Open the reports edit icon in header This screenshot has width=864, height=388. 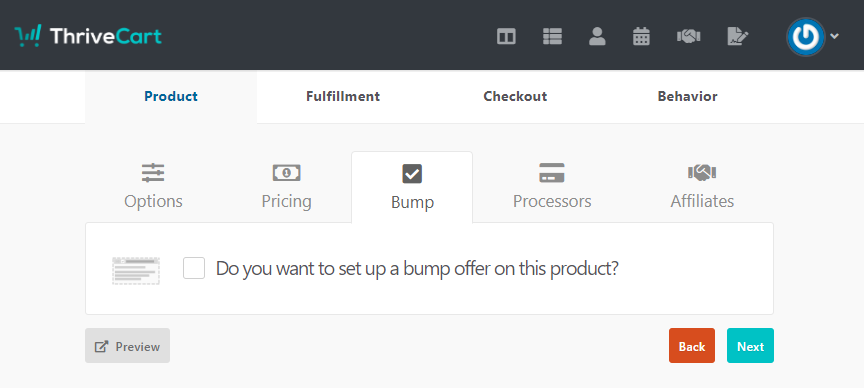[x=738, y=36]
